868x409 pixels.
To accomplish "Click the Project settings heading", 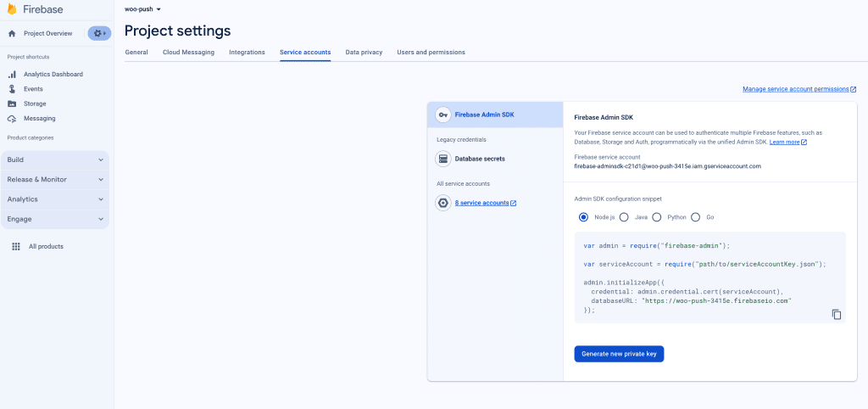I will pos(178,31).
